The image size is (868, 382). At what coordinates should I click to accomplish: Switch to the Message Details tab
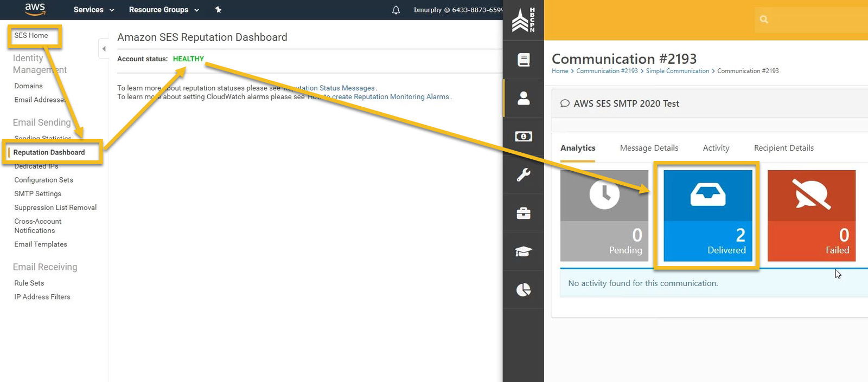click(x=649, y=148)
